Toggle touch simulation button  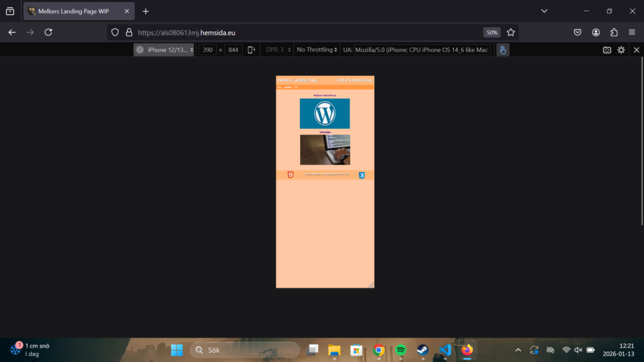click(502, 50)
